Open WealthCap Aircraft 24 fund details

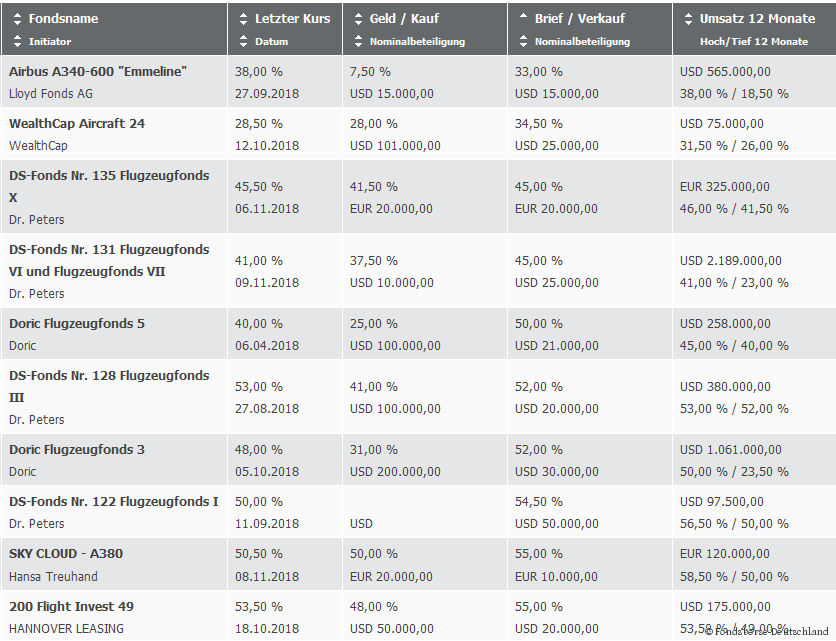point(77,124)
